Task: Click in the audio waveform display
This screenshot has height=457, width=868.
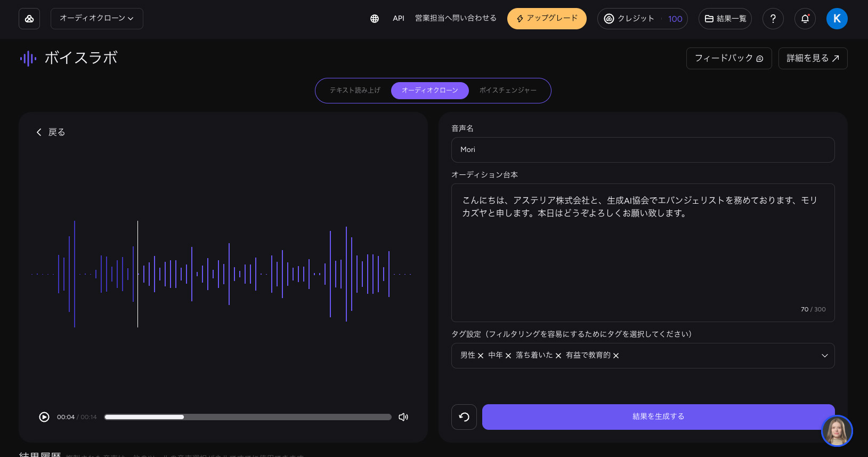Action: pos(222,274)
